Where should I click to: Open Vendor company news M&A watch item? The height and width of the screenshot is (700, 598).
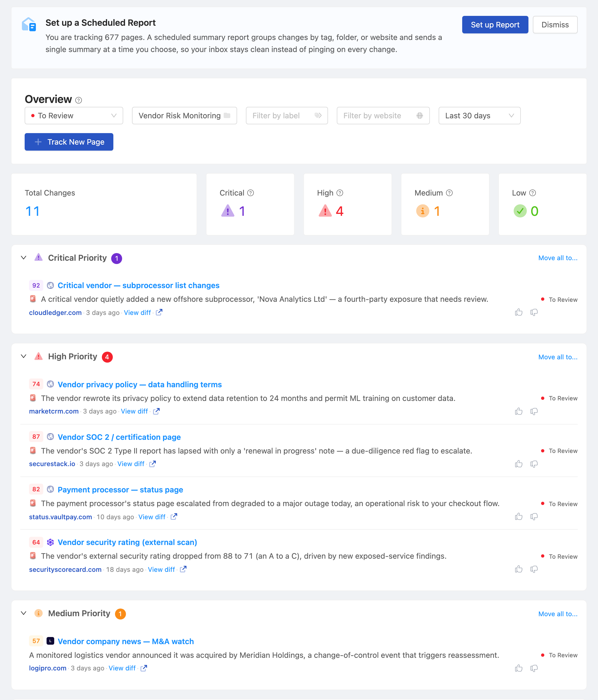click(x=126, y=642)
